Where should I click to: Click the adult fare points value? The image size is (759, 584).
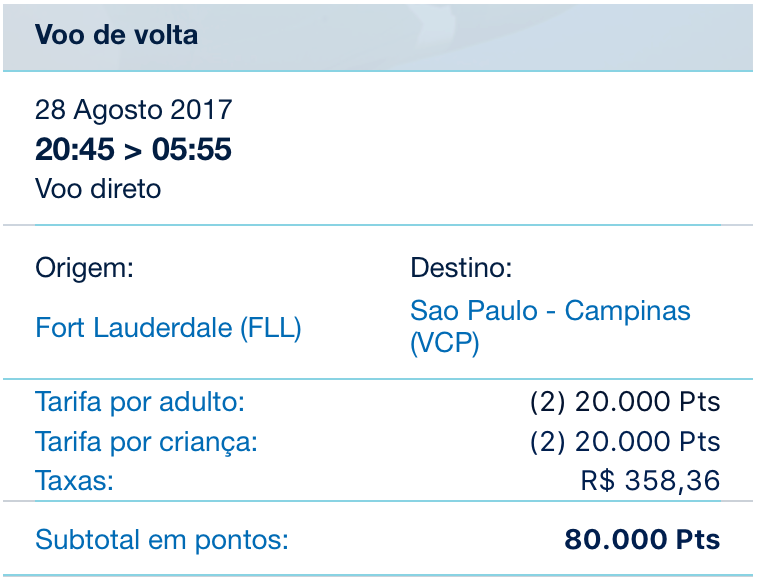tap(624, 403)
